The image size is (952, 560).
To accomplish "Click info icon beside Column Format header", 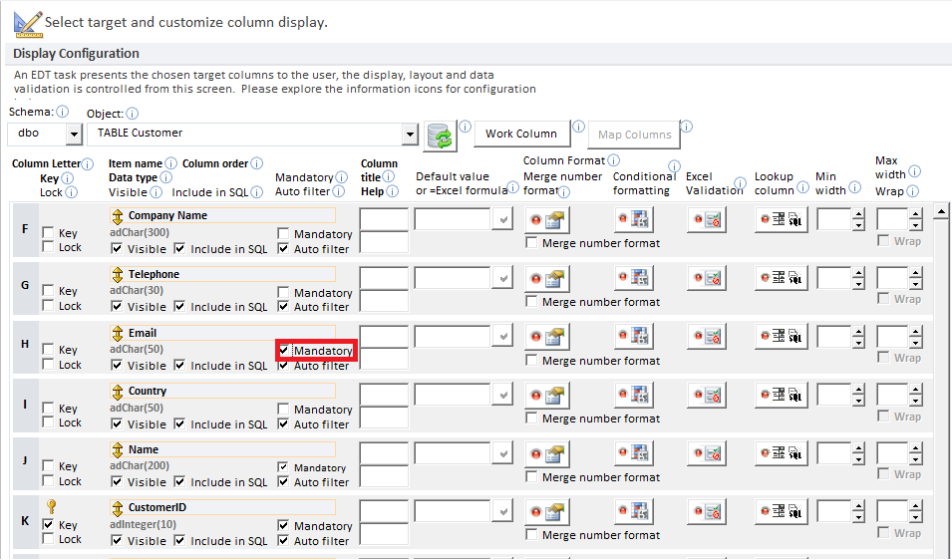I will pos(614,160).
